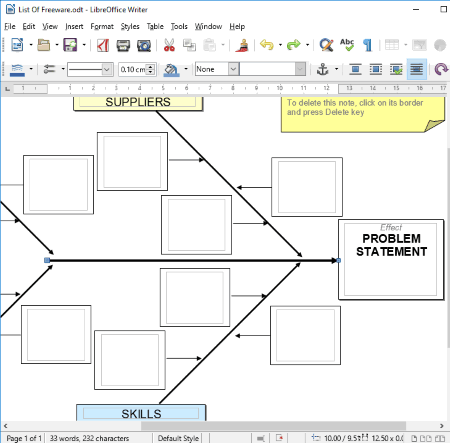450x443 pixels.
Task: Enable Parallel wrap icon
Action: coord(376,69)
